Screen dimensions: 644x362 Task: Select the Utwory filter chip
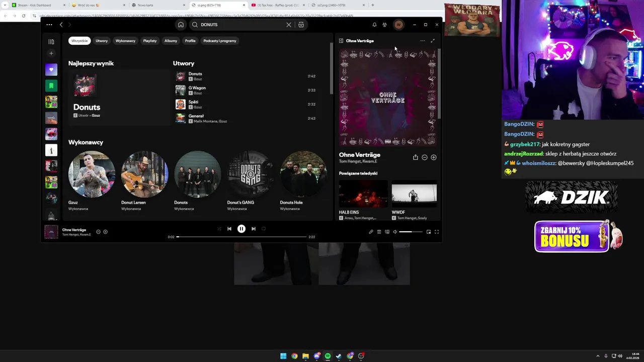point(102,41)
